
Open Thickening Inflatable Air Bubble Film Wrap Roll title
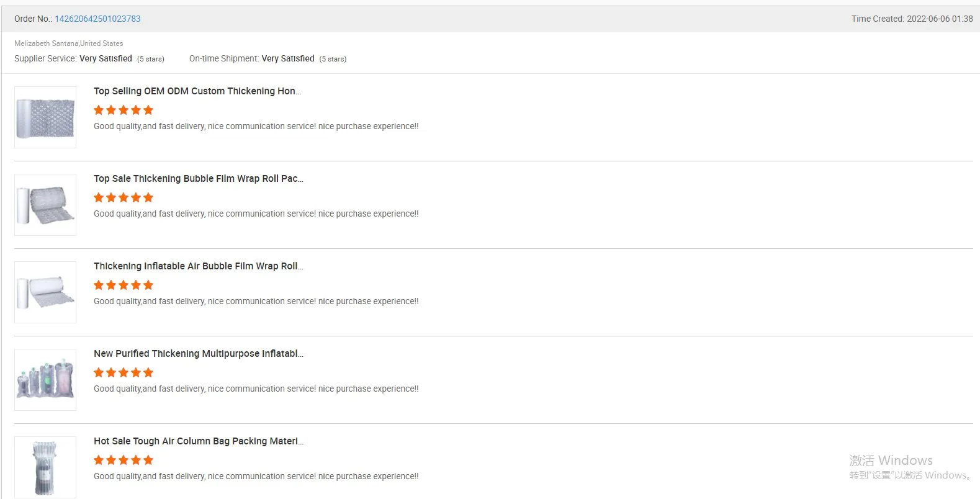199,266
